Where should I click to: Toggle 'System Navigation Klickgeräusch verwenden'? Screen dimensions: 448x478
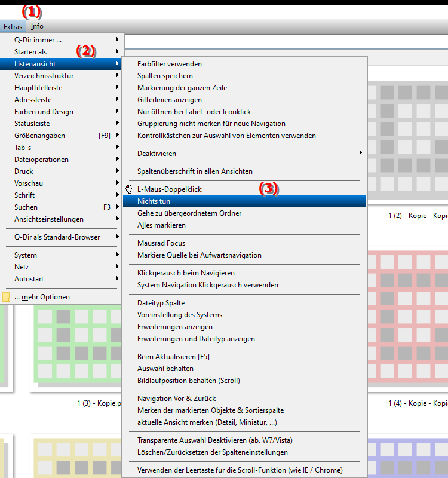click(244, 285)
